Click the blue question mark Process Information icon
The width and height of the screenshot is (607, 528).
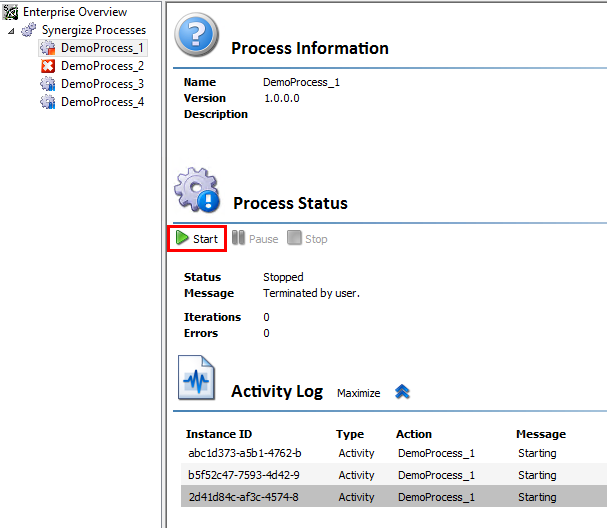(196, 34)
